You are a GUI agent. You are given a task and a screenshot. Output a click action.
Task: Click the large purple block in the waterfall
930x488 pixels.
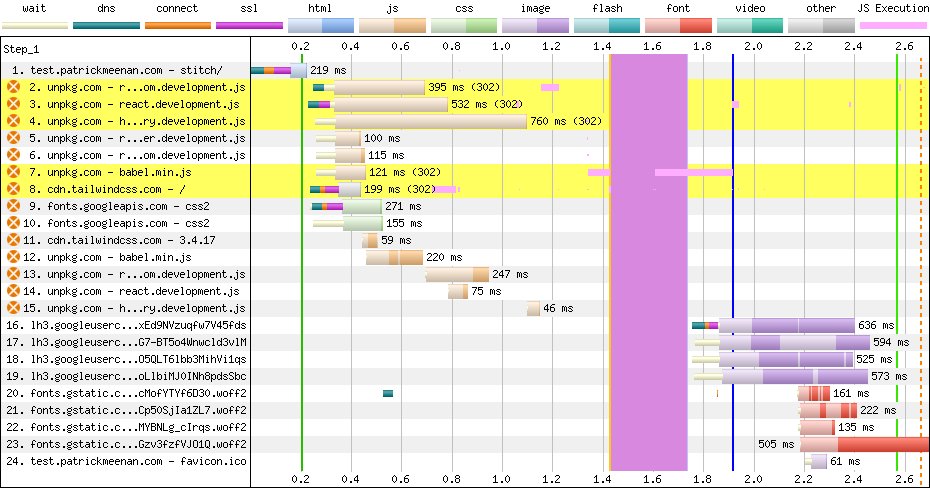tap(648, 262)
